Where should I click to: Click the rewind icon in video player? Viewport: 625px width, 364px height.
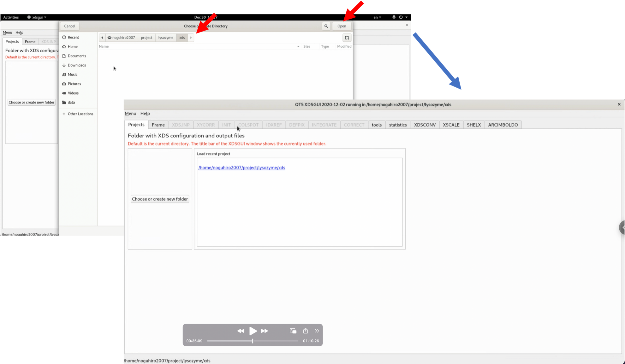(x=241, y=331)
